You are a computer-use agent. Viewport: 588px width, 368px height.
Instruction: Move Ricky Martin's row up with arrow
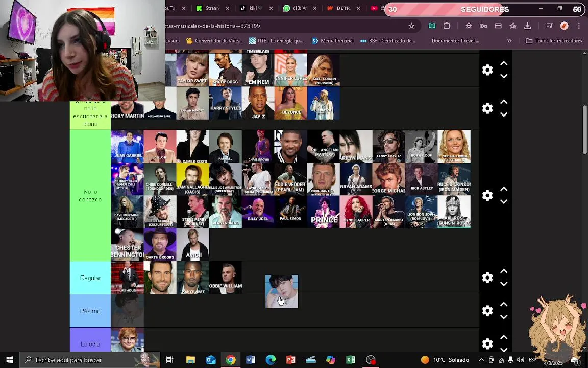click(x=504, y=102)
